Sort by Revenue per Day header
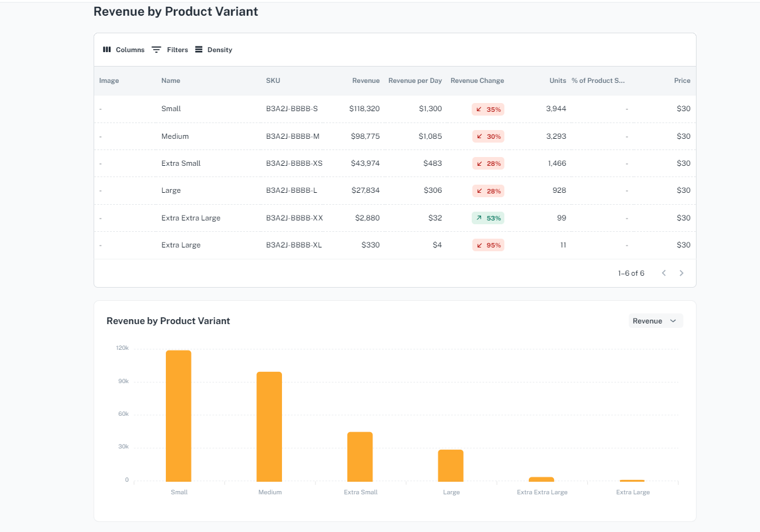760x532 pixels. coord(415,80)
